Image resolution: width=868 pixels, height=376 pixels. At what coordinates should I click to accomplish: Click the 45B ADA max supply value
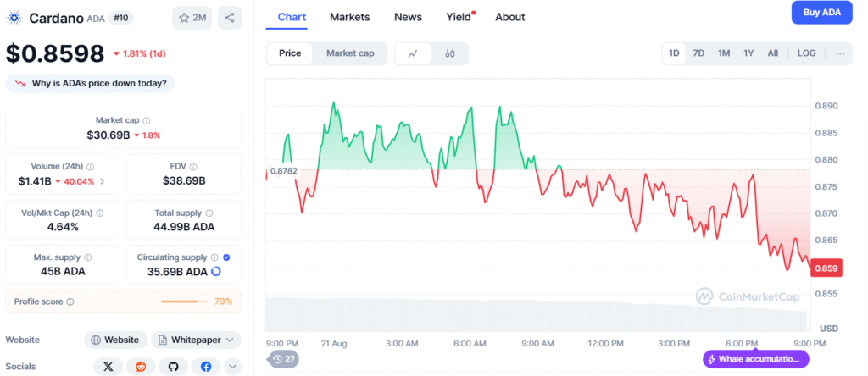click(x=62, y=272)
